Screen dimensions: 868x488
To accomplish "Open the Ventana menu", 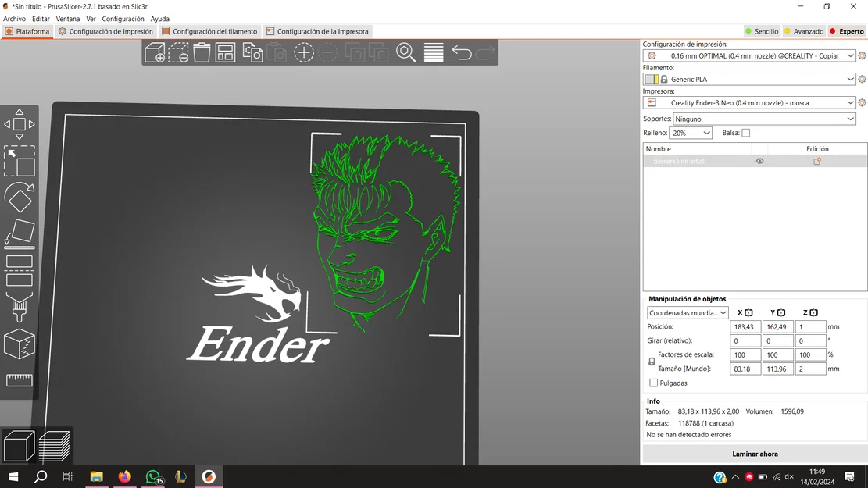I will 67,19.
